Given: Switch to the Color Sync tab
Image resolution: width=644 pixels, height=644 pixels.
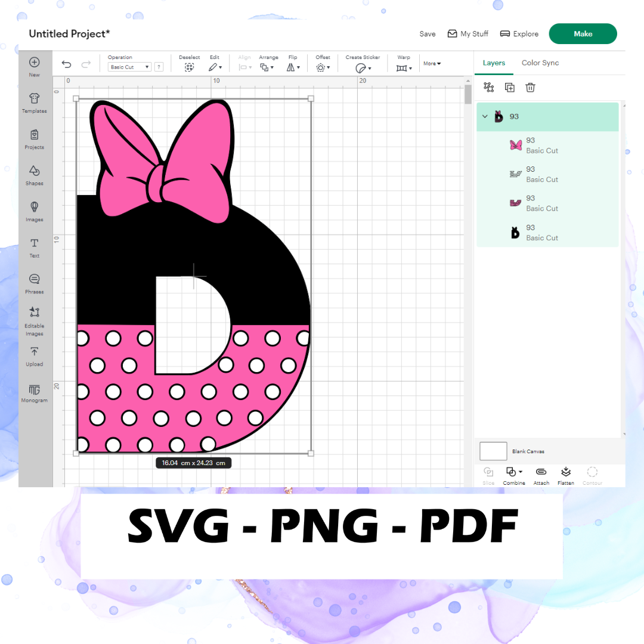Looking at the screenshot, I should pos(540,63).
